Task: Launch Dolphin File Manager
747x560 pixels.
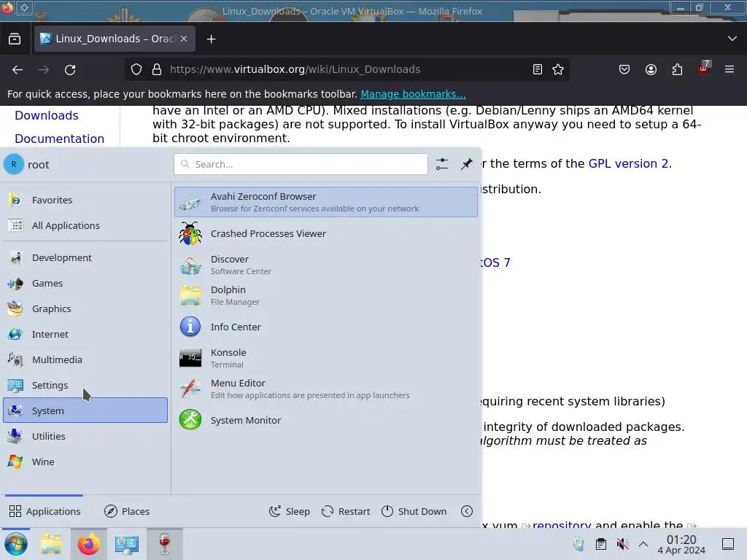Action: [326, 295]
